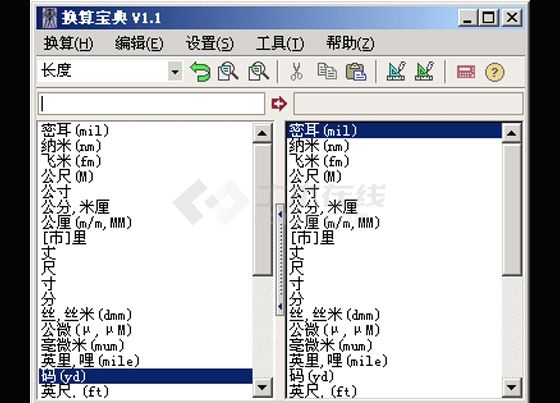560x403 pixels.
Task: Select [市]里 in the left list
Action: tap(146, 238)
